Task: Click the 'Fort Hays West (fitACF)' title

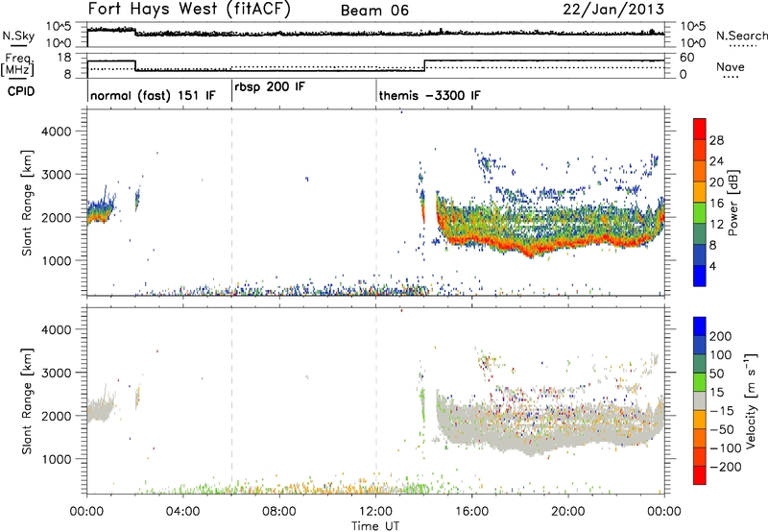Action: (189, 9)
